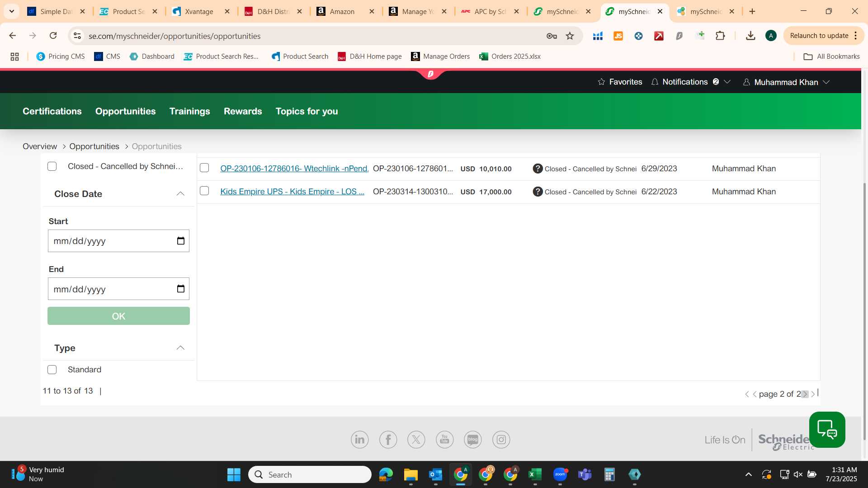Open Outlook from the taskbar
This screenshot has width=868, height=488.
point(436,474)
